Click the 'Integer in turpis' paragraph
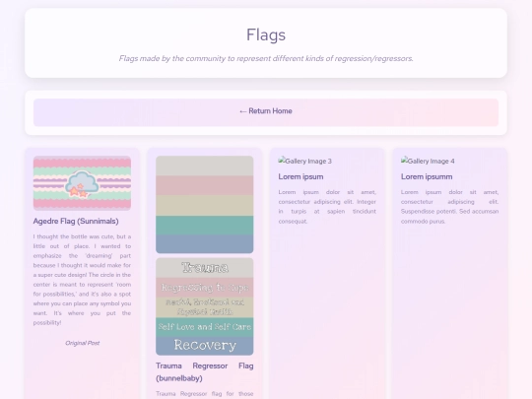 (x=327, y=207)
